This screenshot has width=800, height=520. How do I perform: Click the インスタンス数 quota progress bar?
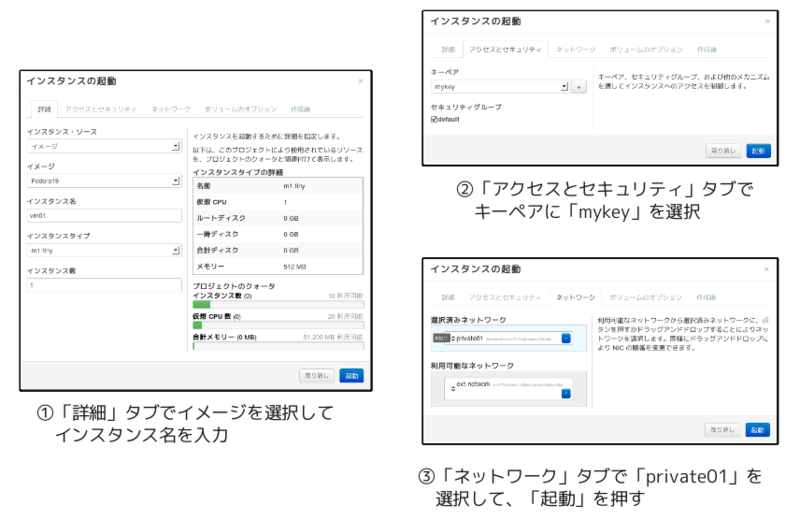(x=278, y=305)
